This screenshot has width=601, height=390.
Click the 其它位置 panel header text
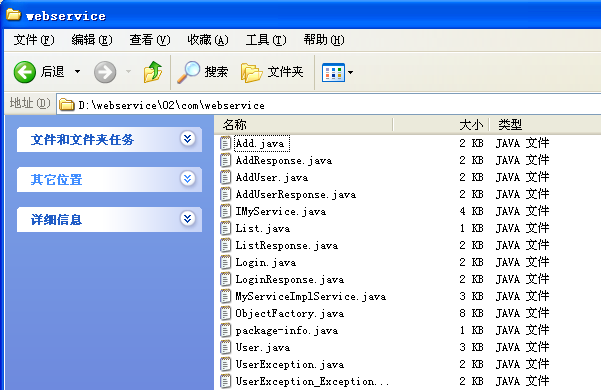click(x=56, y=179)
